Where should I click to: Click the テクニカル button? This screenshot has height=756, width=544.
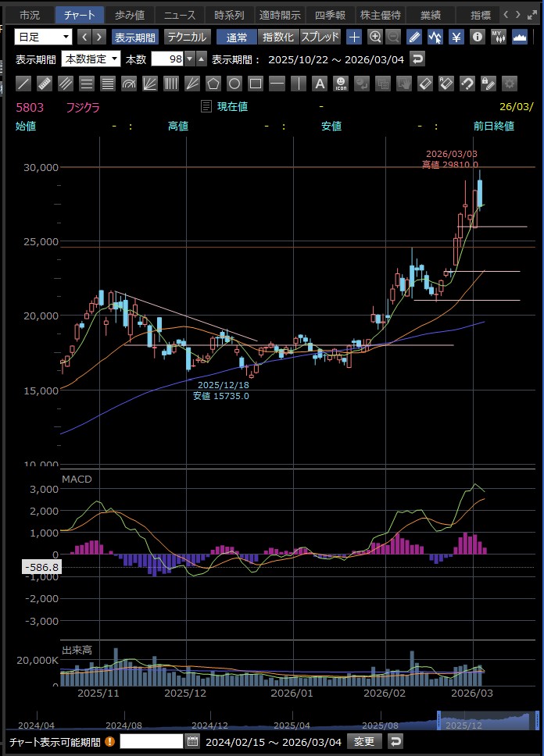(187, 37)
